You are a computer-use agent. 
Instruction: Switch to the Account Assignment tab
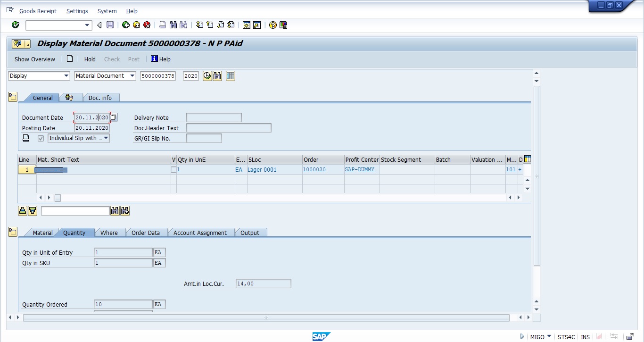click(200, 233)
